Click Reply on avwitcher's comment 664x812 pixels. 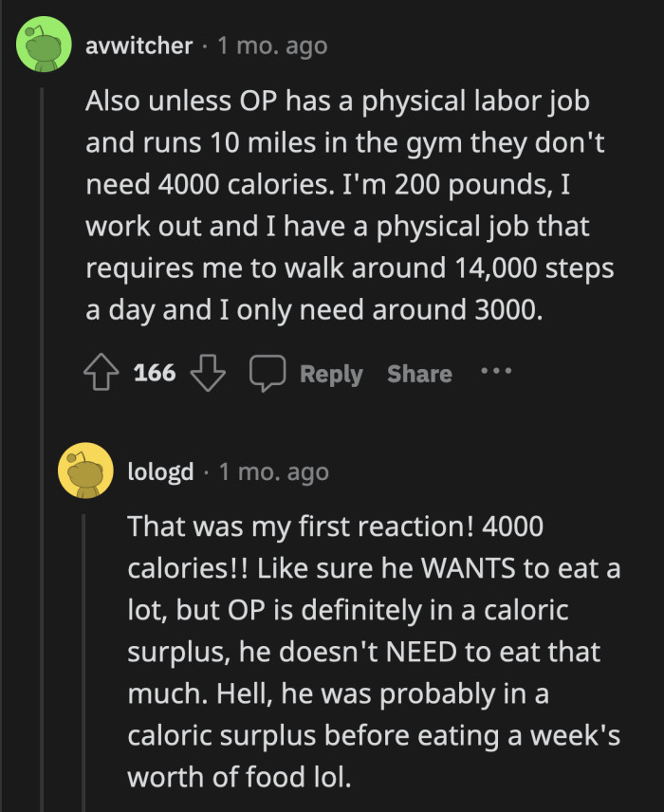coord(330,373)
